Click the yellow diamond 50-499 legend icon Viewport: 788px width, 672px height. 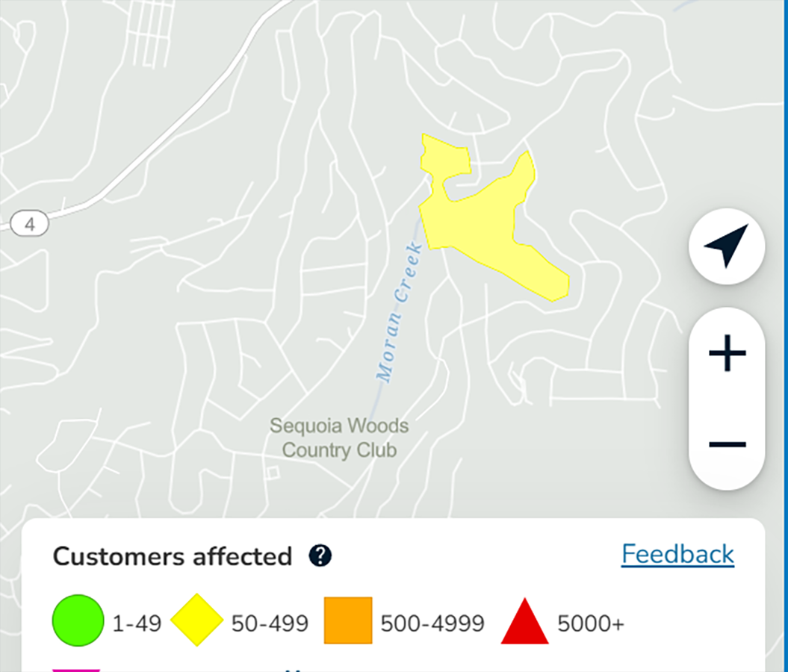197,620
